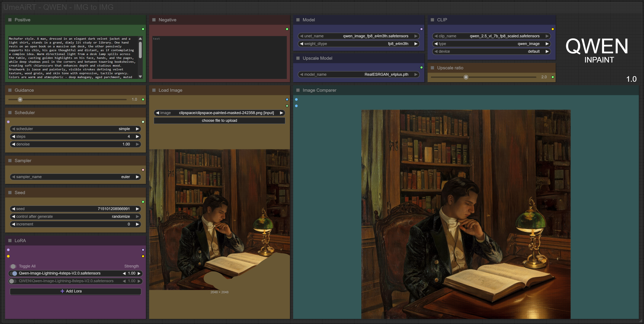This screenshot has height=324, width=644.
Task: Click the Image Comparer node collapse square
Action: [298, 90]
